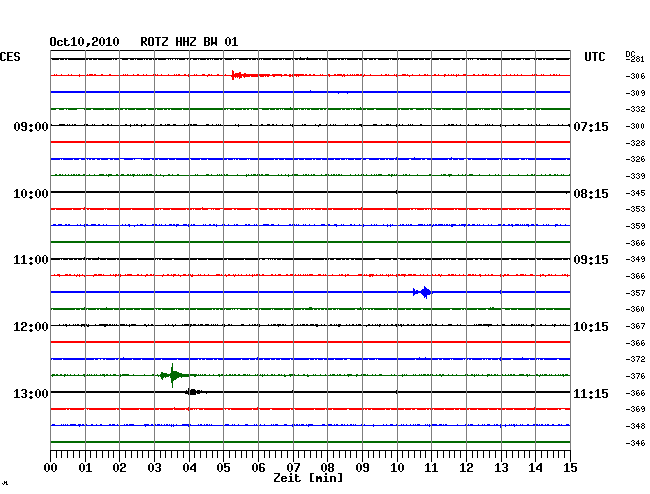Click minute tick label 14
Screen dimensions: 650x494
tap(535, 468)
